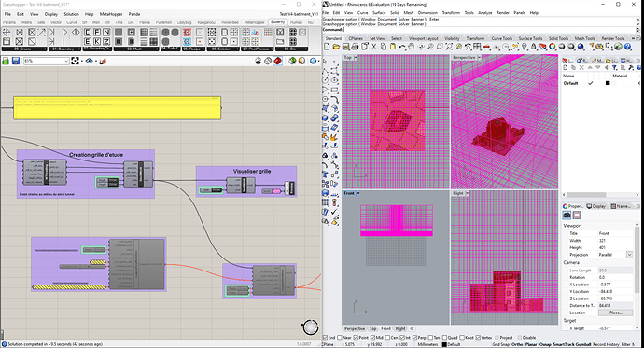This screenshot has height=348, width=644.
Task: Select the Honeybee component tab
Action: click(x=230, y=22)
